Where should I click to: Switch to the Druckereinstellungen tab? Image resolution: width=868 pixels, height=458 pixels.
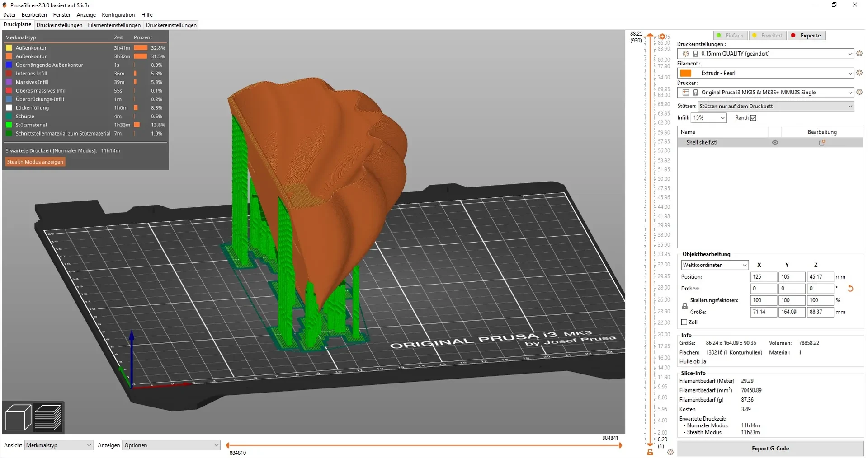(x=171, y=25)
